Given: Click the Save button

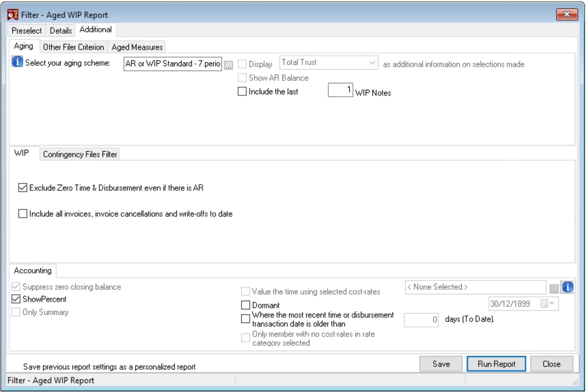Looking at the screenshot, I should tap(441, 364).
